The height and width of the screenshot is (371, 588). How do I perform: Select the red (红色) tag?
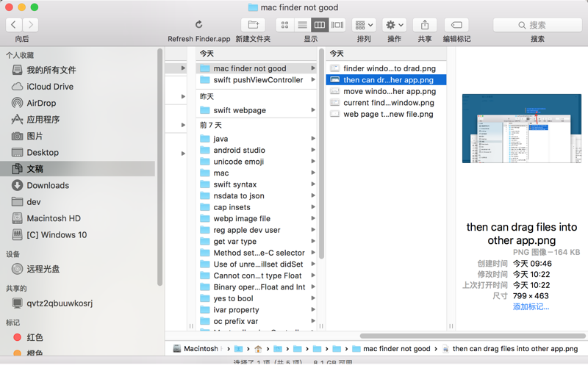click(78, 337)
